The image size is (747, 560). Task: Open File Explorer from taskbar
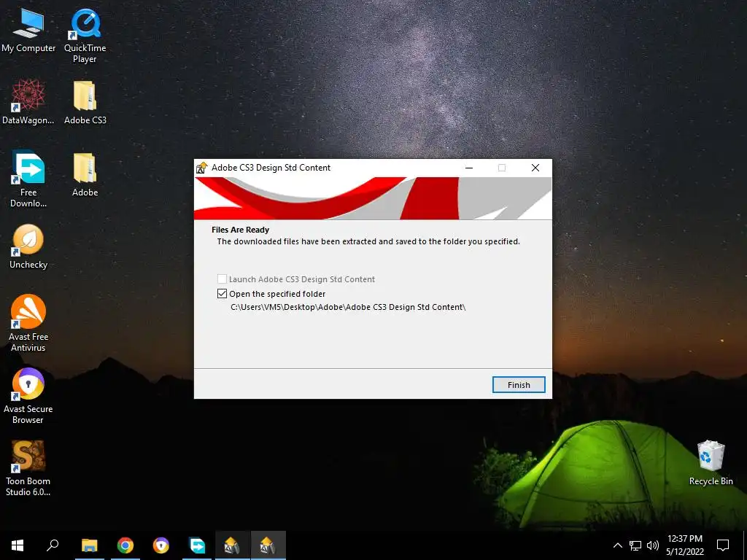pyautogui.click(x=89, y=545)
